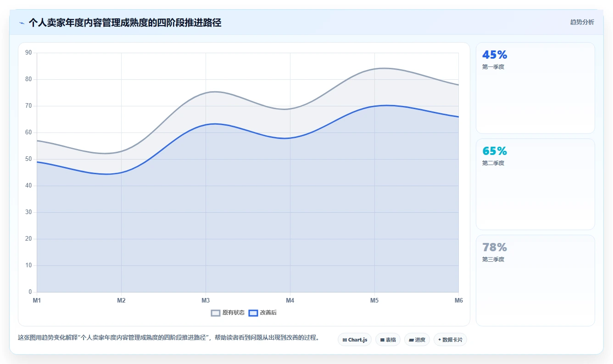Click the blue 改善后 legend color box
613x364 pixels.
click(x=253, y=313)
